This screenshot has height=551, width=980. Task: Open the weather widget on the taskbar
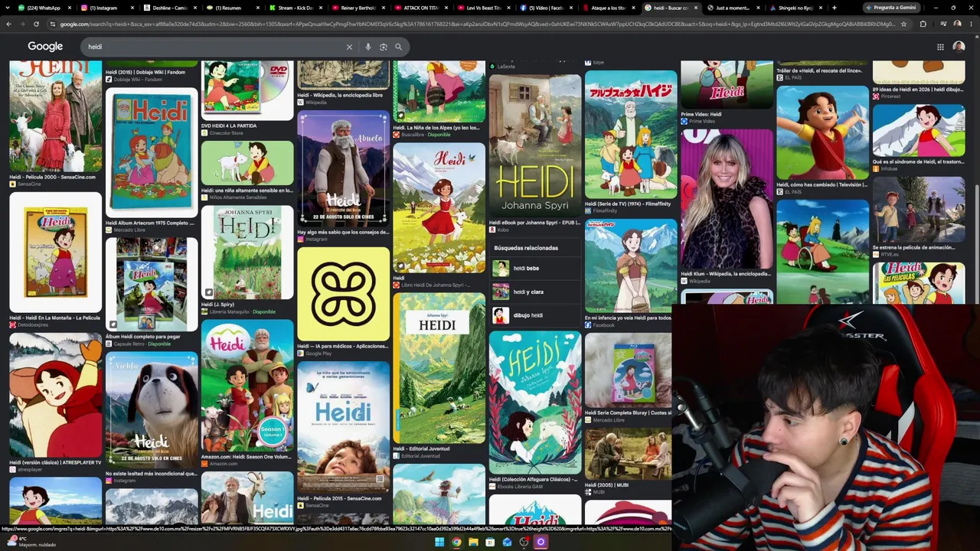(31, 541)
